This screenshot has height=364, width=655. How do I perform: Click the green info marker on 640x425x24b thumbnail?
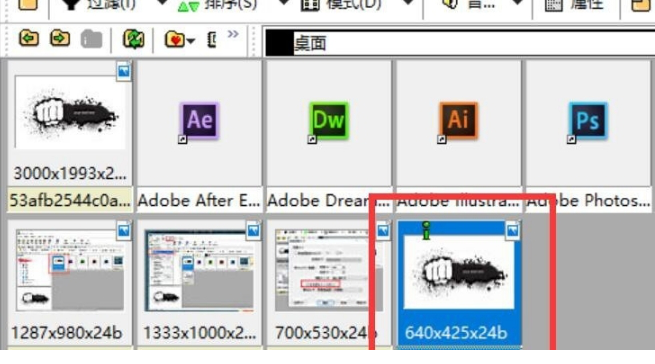[x=426, y=231]
